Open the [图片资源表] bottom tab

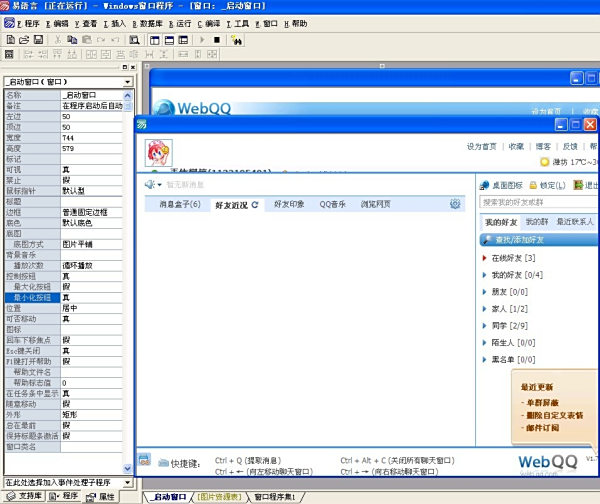point(220,497)
